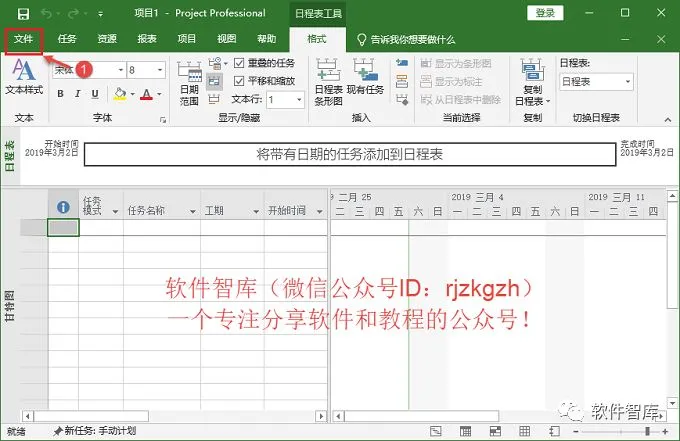This screenshot has width=680, height=441.
Task: Switch to the 报表 tab
Action: 147,39
